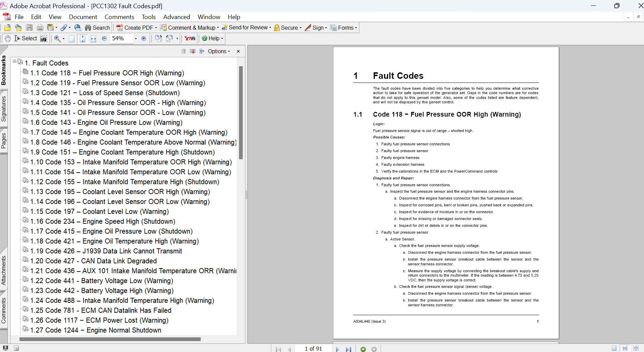Click the Email globe envelope icon
The width and height of the screenshot is (644, 352).
coord(78,28)
